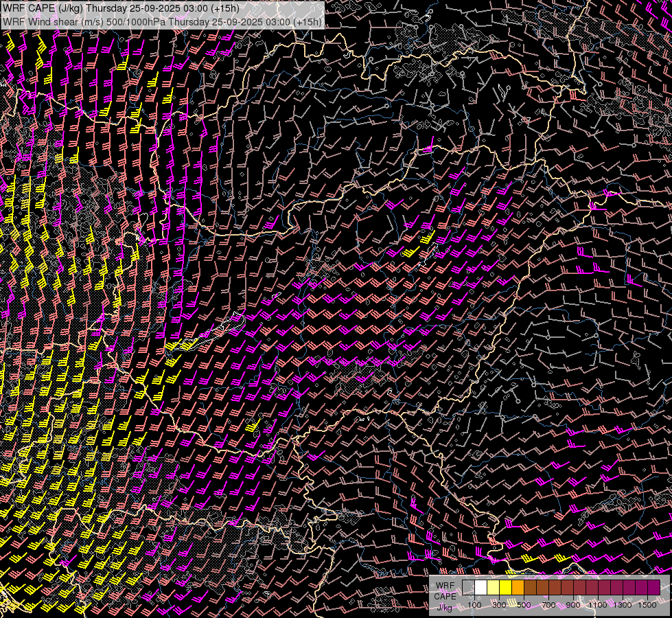Click the WRF text in the legend
The height and width of the screenshot is (618, 672).
445,584
